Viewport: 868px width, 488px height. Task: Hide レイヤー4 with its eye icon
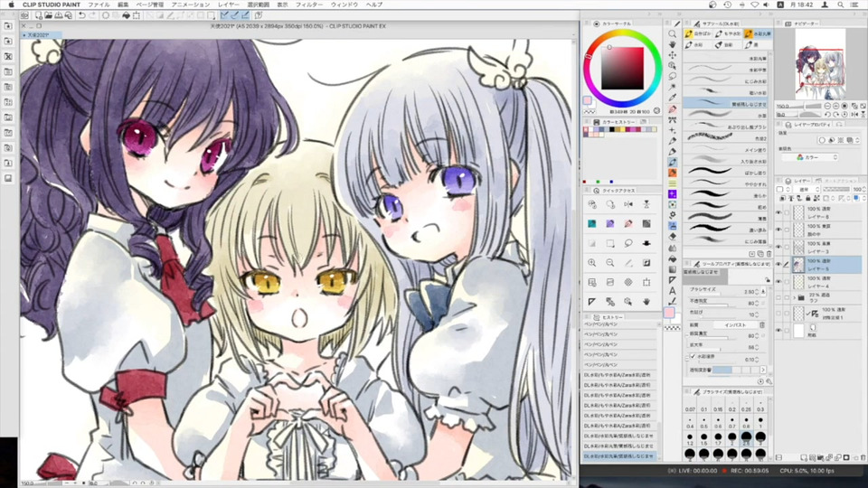(x=778, y=282)
